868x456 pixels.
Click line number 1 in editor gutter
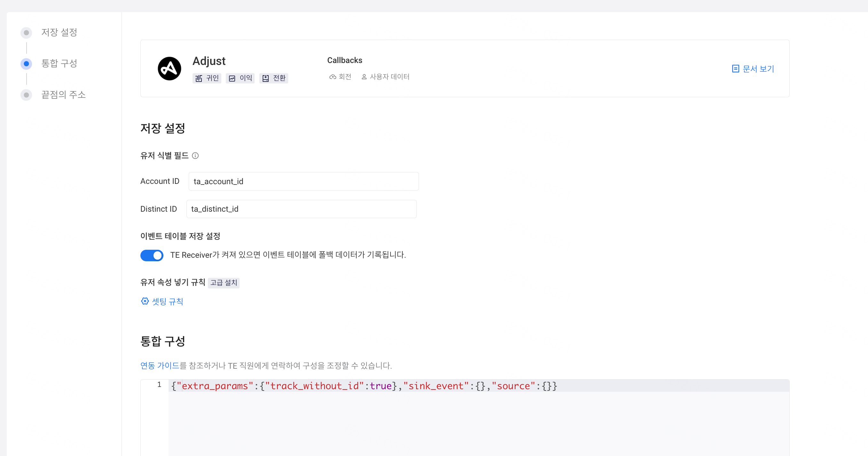click(159, 385)
